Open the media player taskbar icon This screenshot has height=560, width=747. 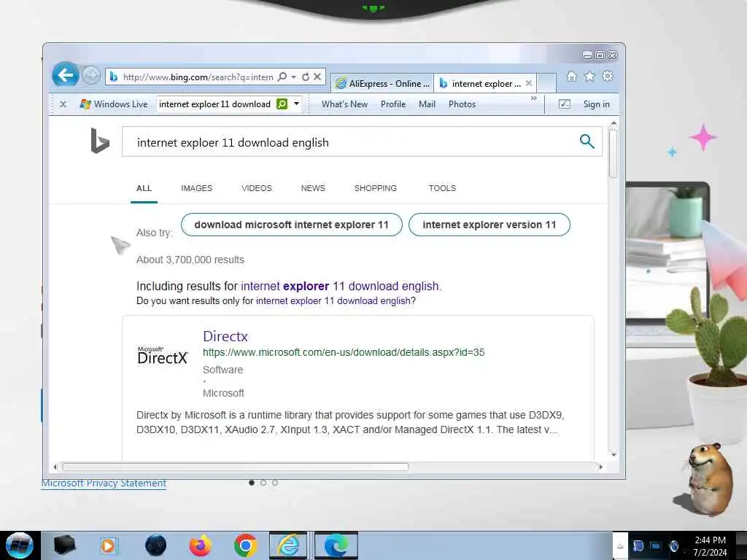click(108, 545)
